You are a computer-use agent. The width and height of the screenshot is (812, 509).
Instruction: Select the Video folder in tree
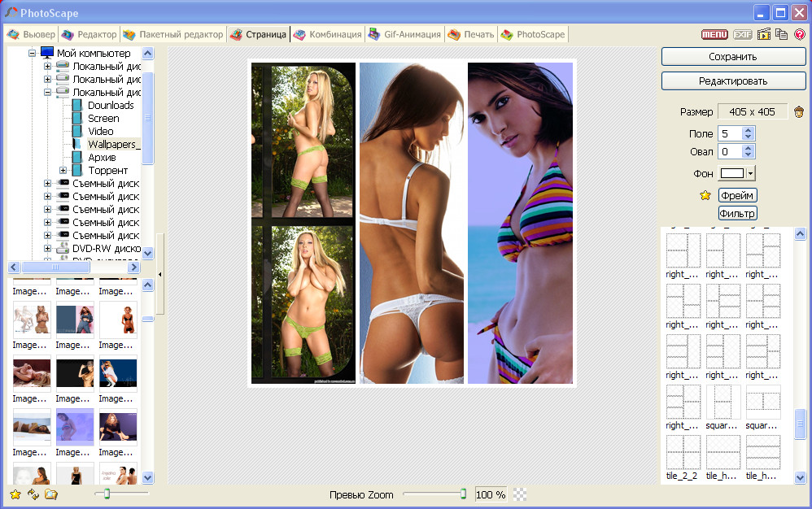click(x=100, y=132)
